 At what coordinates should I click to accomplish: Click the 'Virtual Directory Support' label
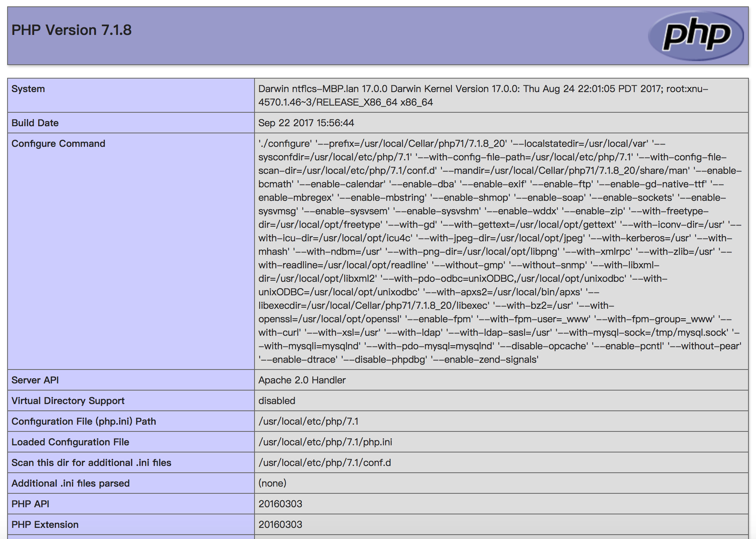pyautogui.click(x=68, y=401)
